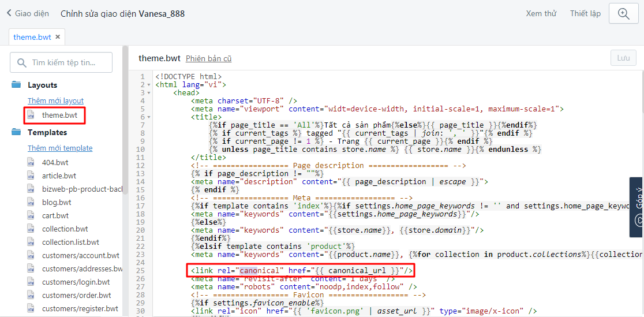Image resolution: width=644 pixels, height=317 pixels.
Task: Click the Templates folder icon
Action: [x=16, y=132]
